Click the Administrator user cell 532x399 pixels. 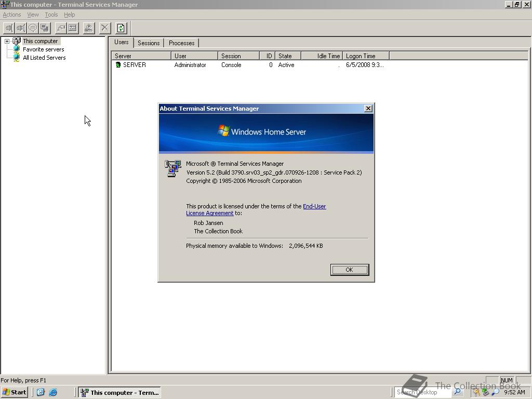click(190, 65)
